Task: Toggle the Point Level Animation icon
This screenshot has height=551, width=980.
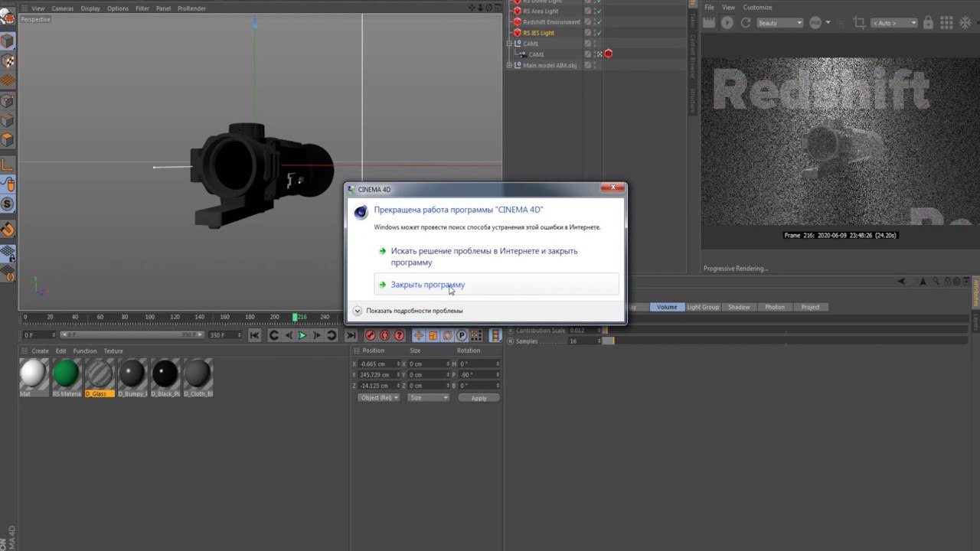Action: pyautogui.click(x=476, y=335)
